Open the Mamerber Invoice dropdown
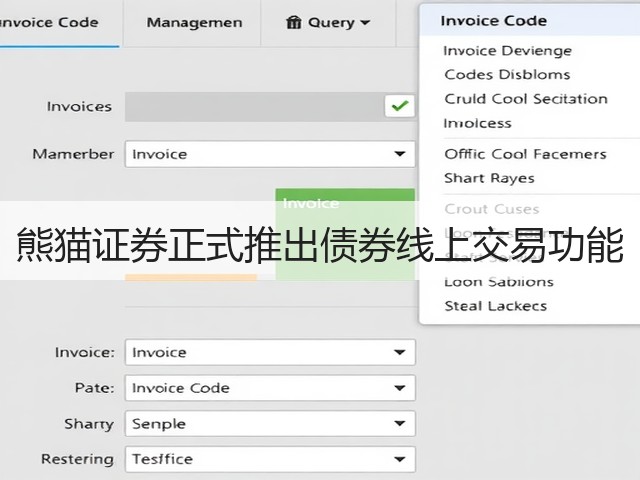 pos(270,154)
